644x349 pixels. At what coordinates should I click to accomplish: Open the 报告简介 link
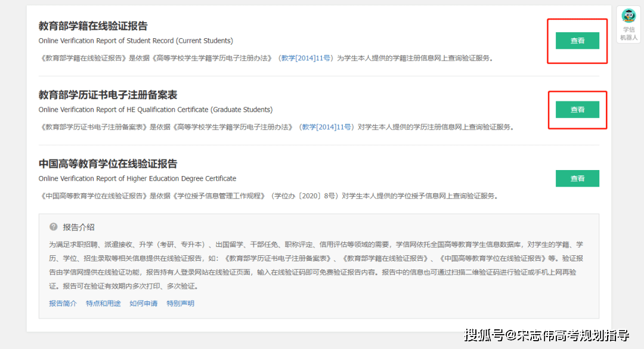63,304
